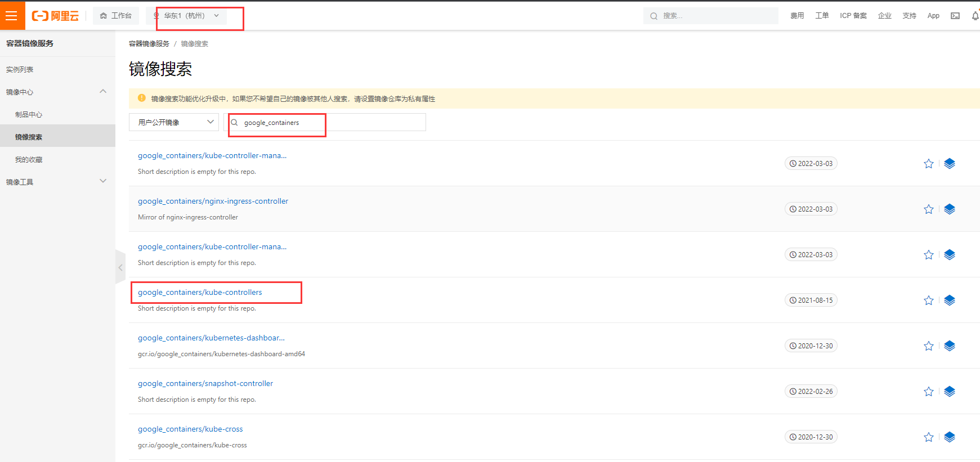Open the 费用 menu

797,16
